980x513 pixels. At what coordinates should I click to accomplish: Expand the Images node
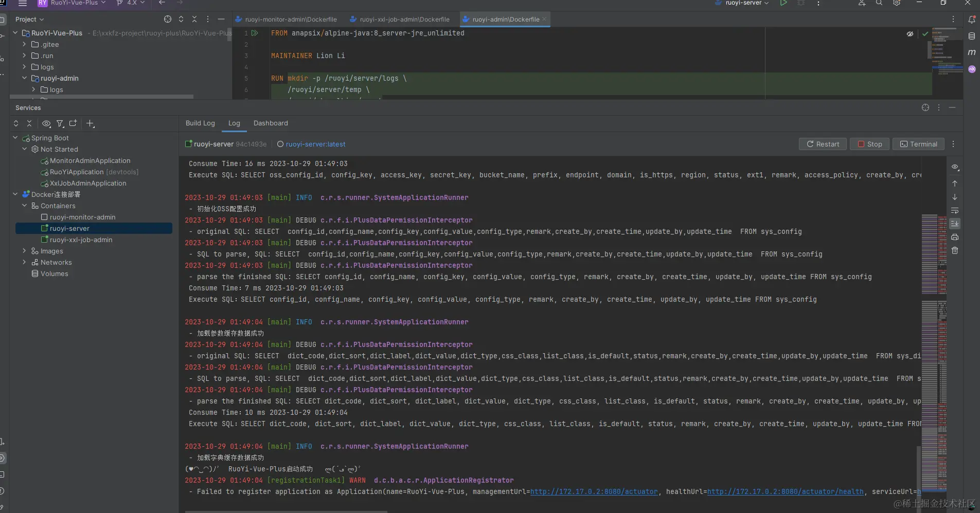24,251
